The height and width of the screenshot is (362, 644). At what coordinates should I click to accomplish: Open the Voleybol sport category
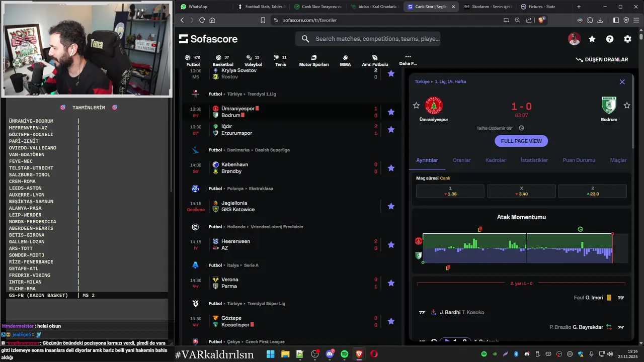tap(253, 61)
